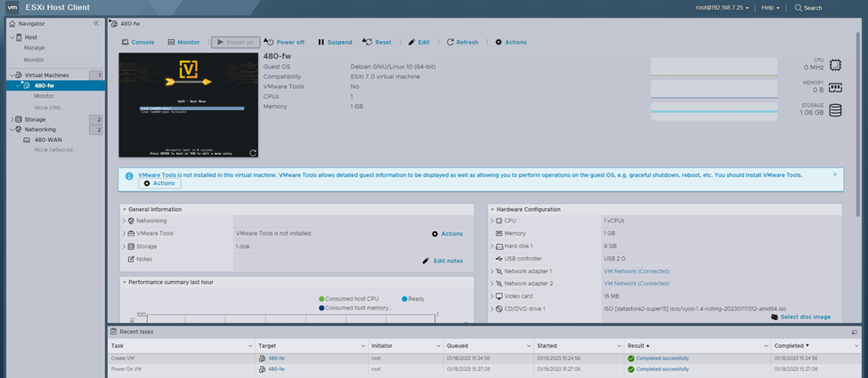Collapse the Host tree node

click(12, 37)
